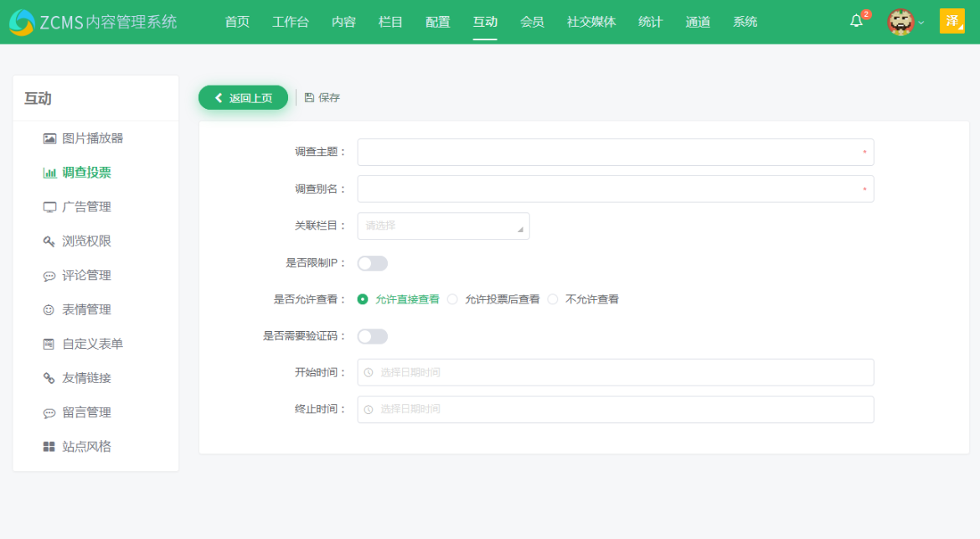The width and height of the screenshot is (980, 539).
Task: Select the 图片播放器 sidebar icon
Action: (x=50, y=138)
